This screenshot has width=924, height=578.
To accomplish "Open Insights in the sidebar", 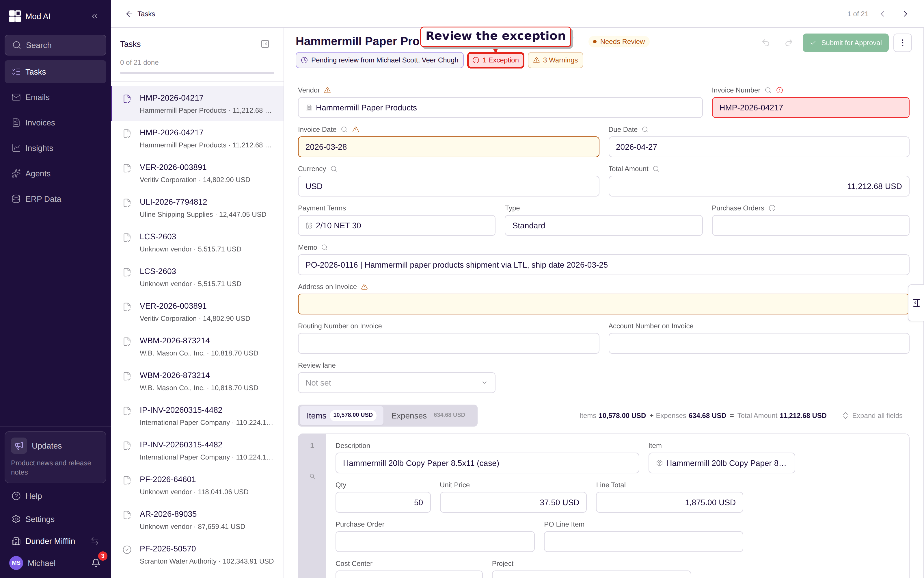I will [x=55, y=148].
